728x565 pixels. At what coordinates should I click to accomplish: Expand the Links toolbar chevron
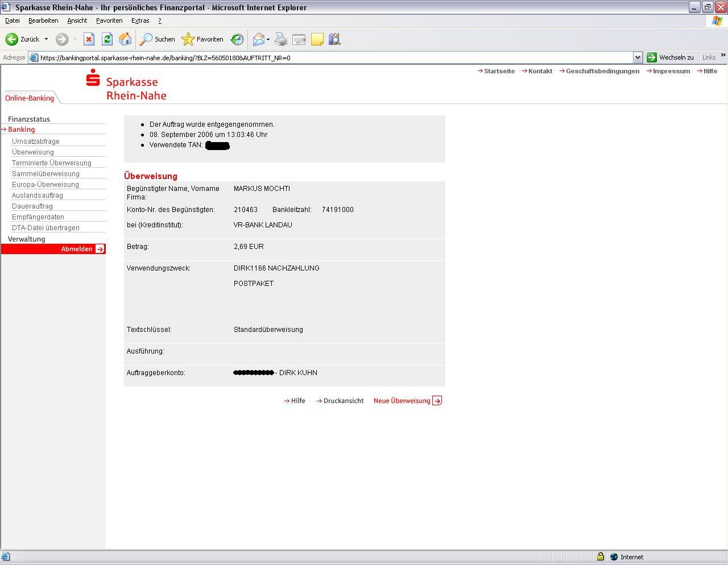(x=723, y=55)
